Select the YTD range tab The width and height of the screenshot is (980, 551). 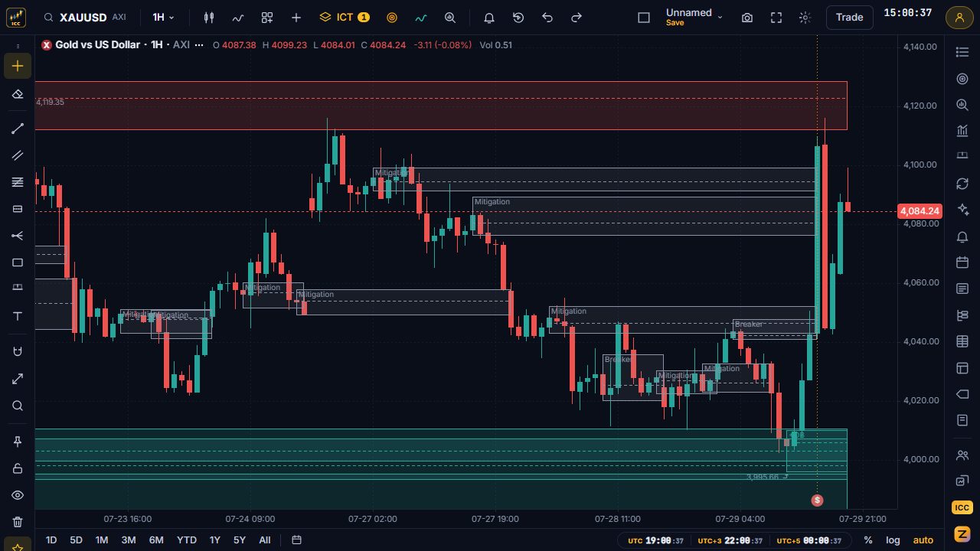[187, 540]
